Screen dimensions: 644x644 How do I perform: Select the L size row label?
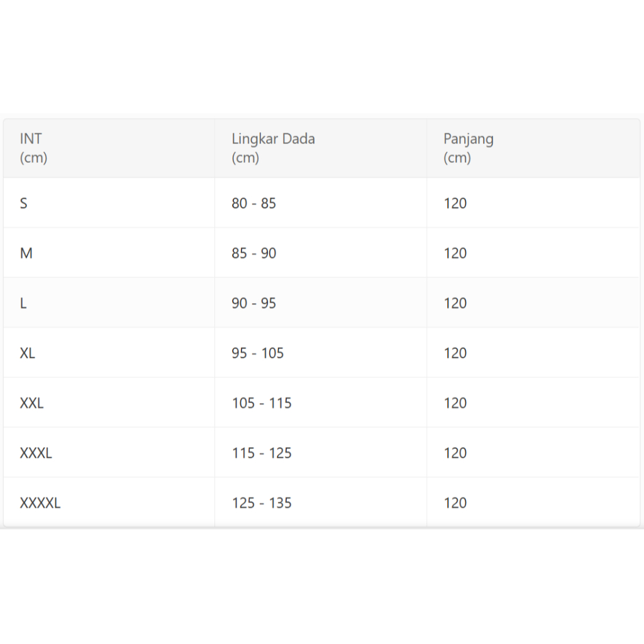pos(23,303)
